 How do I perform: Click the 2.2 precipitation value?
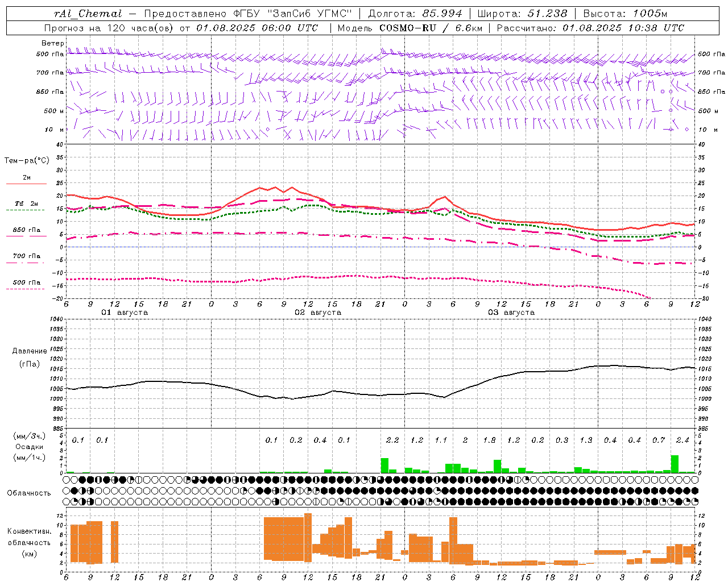click(x=392, y=440)
